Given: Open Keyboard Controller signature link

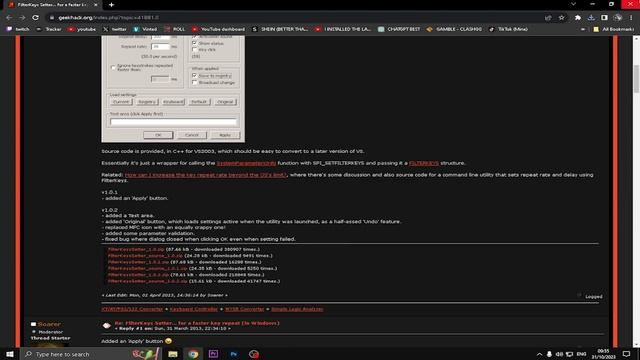Looking at the screenshot, I should pyautogui.click(x=194, y=309).
